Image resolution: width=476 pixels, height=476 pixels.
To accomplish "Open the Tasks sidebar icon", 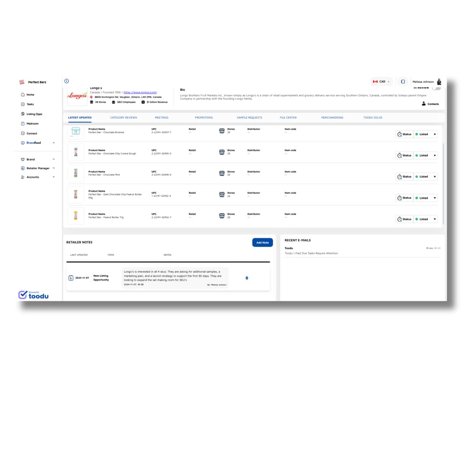I will tap(23, 104).
